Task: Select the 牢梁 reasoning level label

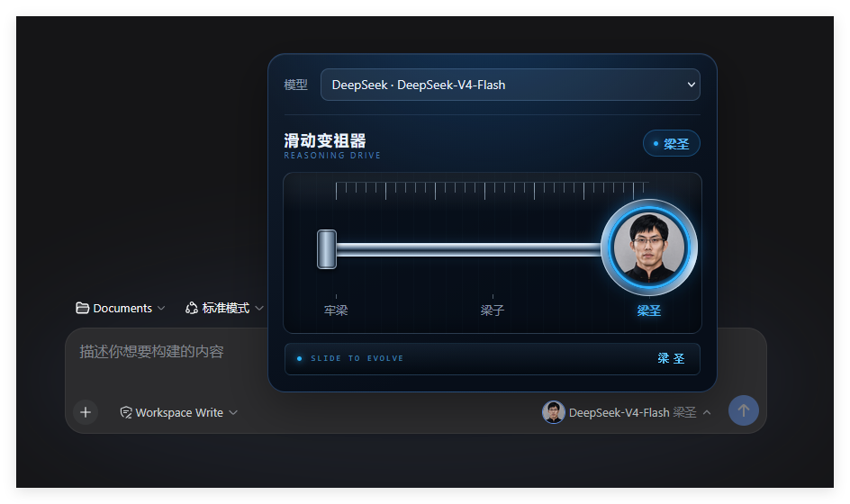Action: click(336, 310)
